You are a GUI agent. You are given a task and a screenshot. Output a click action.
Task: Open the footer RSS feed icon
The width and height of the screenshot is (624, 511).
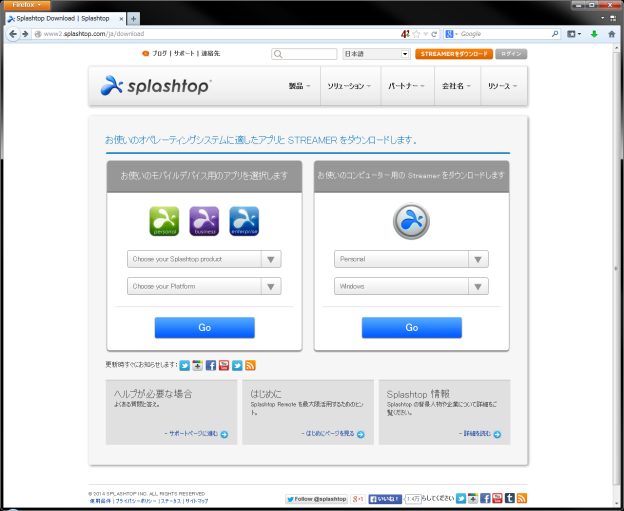point(522,498)
